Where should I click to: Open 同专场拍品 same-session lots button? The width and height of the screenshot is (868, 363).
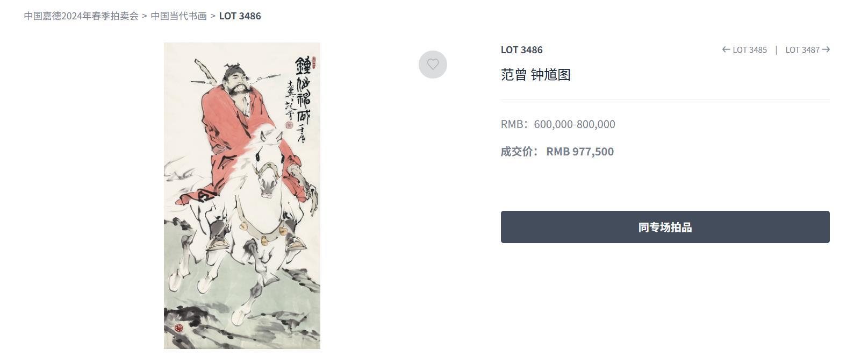tap(665, 227)
